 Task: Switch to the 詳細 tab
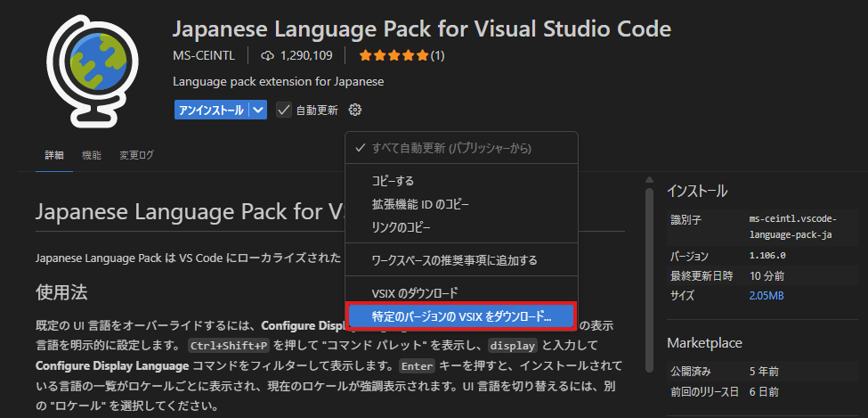[54, 155]
